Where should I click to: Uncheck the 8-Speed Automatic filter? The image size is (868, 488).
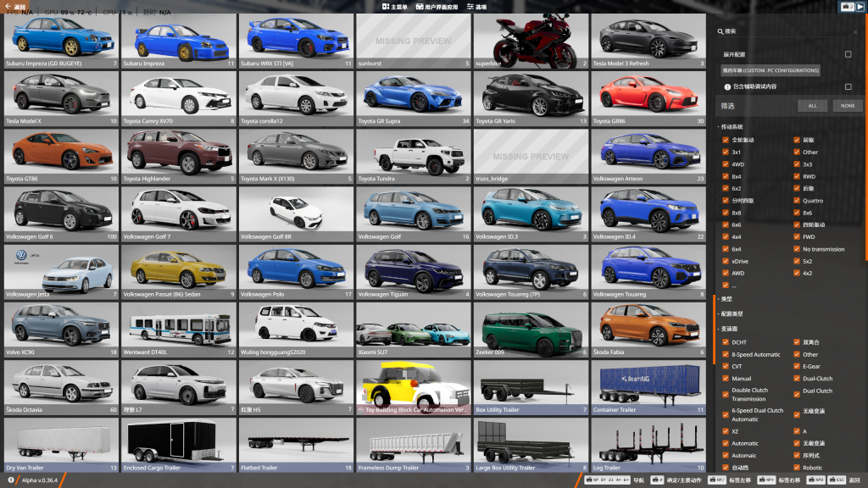tap(726, 355)
